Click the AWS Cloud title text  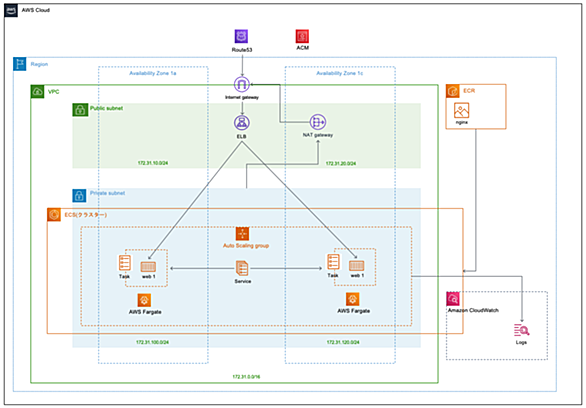36,10
